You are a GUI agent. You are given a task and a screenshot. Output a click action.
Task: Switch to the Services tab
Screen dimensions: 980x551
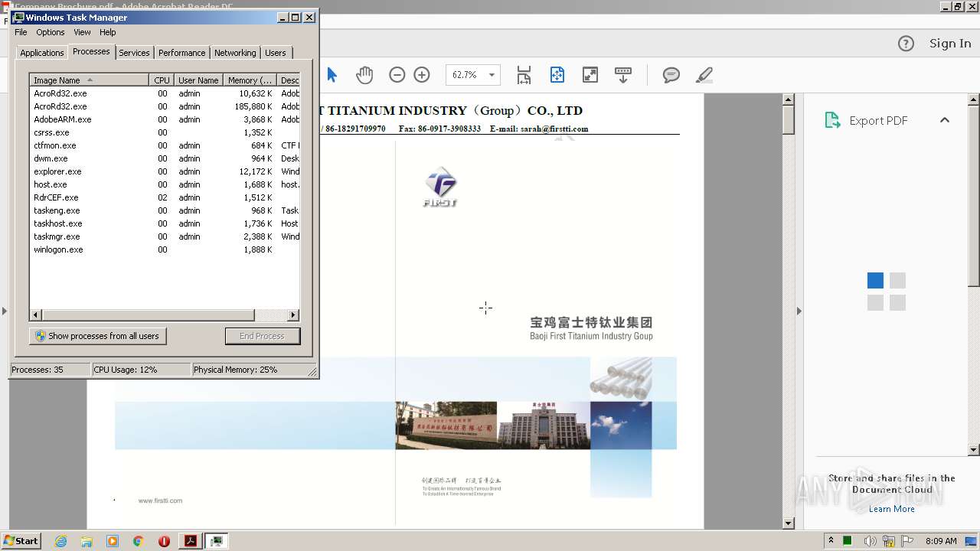pyautogui.click(x=134, y=53)
